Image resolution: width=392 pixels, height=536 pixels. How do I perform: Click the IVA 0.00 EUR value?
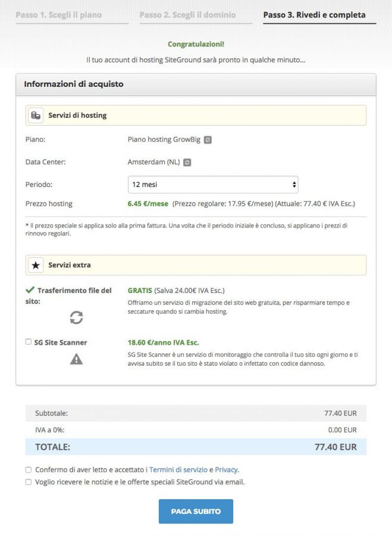pyautogui.click(x=343, y=430)
